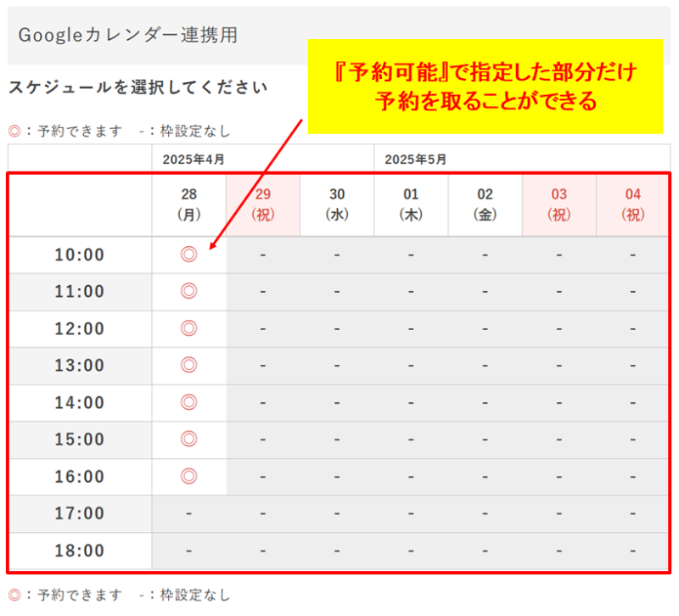This screenshot has width=679, height=616.
Task: Click the 14:00 time row label
Action: click(80, 402)
